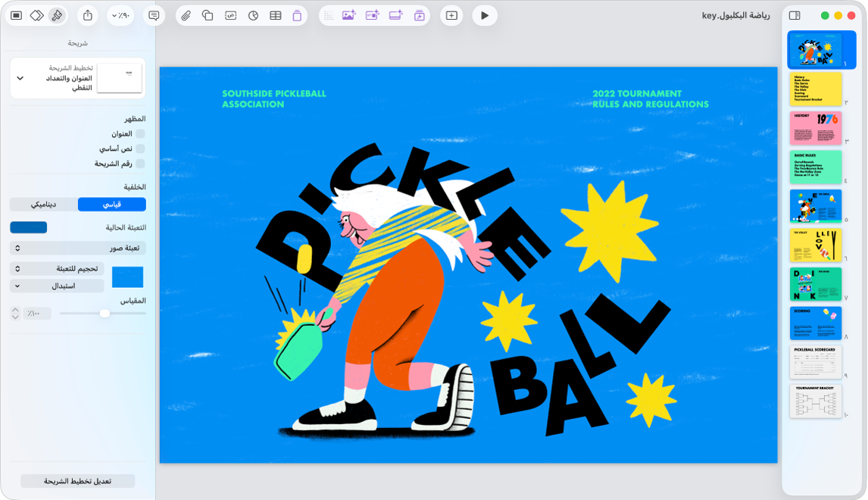Image resolution: width=868 pixels, height=500 pixels.
Task: Select the PICKLEBALL SCORECARD slide thumbnail
Action: 816,362
